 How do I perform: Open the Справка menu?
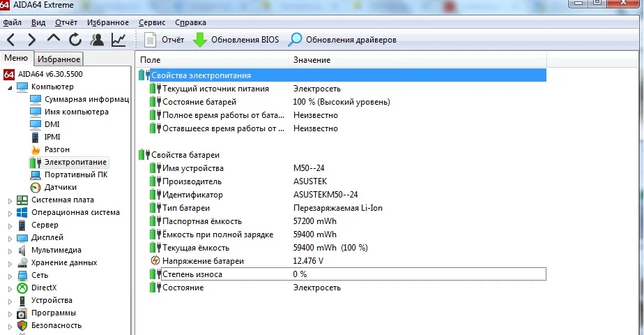pos(190,22)
